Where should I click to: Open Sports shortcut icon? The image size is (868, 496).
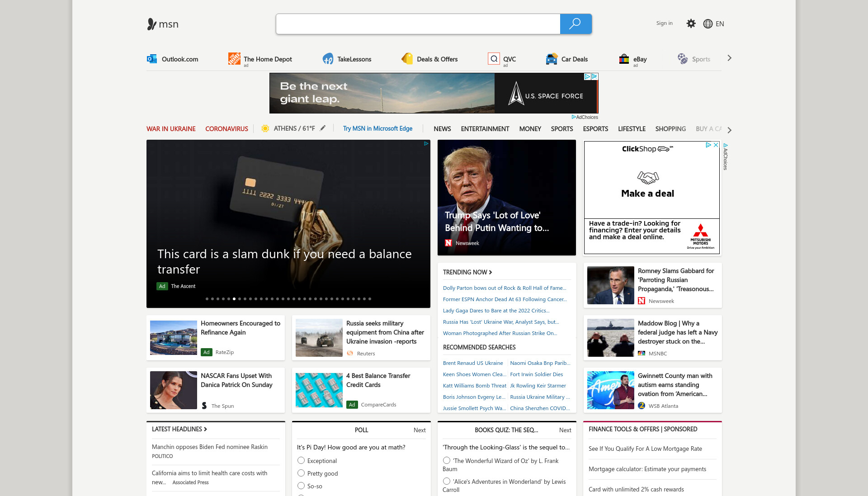[x=683, y=59]
